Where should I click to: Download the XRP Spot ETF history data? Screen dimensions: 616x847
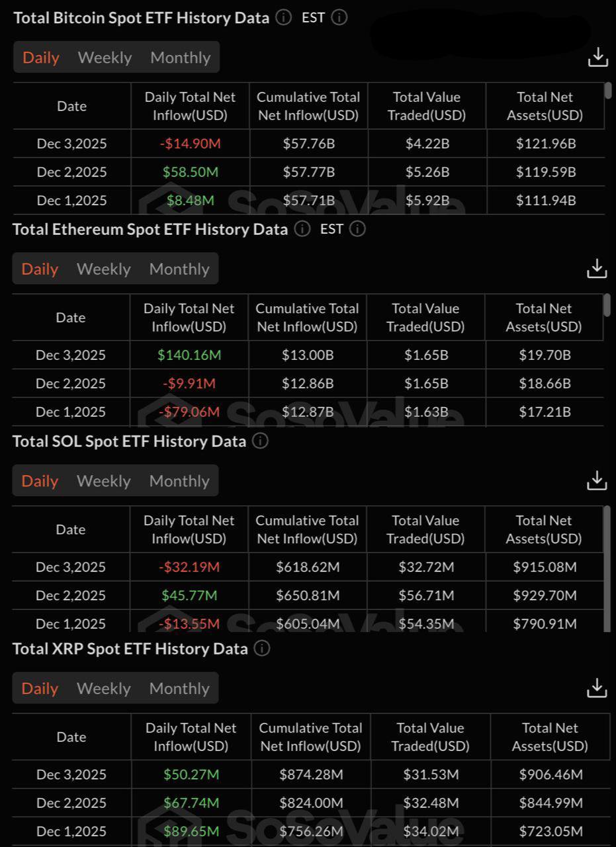coord(597,688)
